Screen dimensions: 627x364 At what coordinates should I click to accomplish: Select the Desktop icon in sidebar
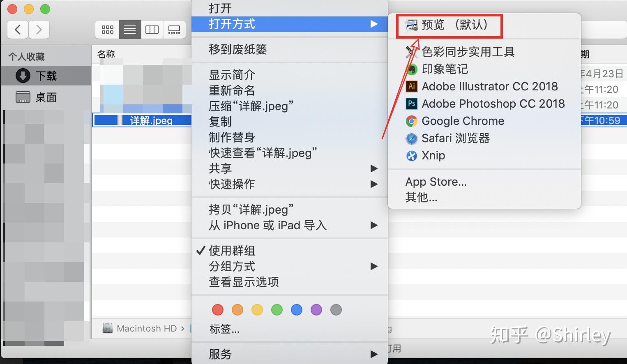point(23,97)
